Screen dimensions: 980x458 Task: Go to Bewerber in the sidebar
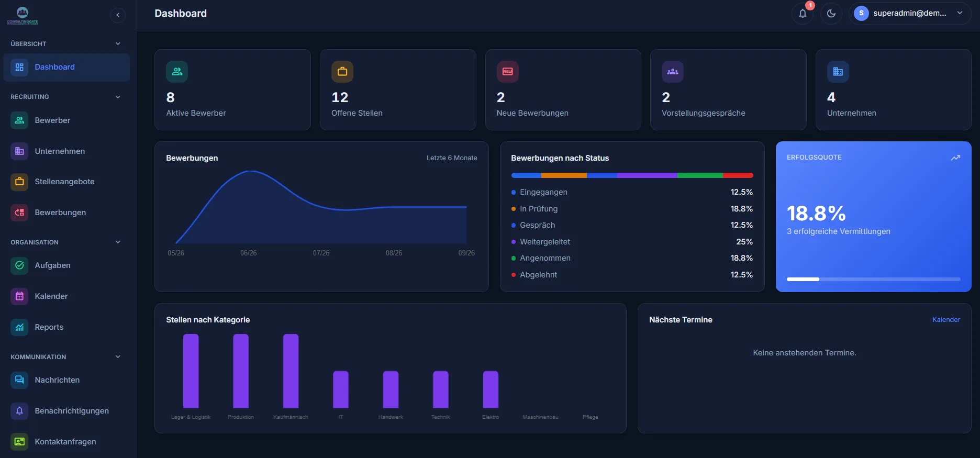click(66, 120)
